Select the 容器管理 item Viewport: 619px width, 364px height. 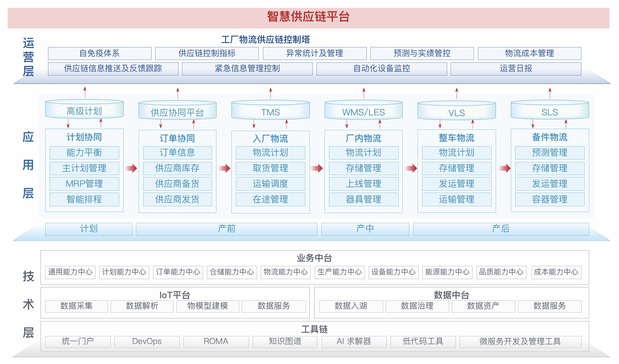point(550,199)
